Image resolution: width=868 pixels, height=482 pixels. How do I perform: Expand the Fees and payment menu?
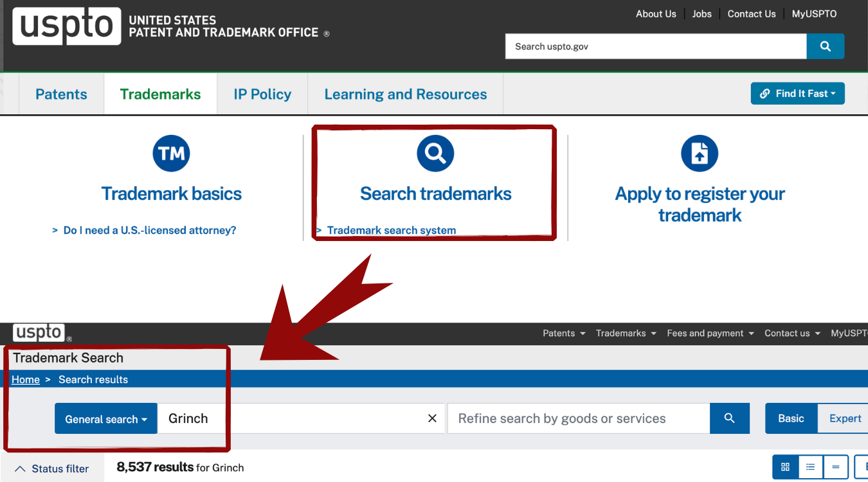pyautogui.click(x=710, y=333)
